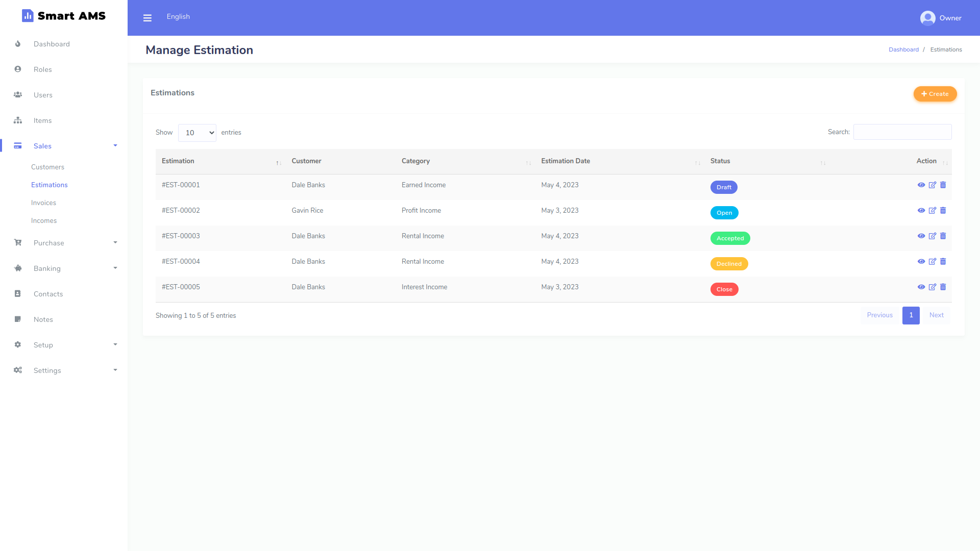Open the entries count dropdown
This screenshot has height=551, width=980.
point(197,133)
